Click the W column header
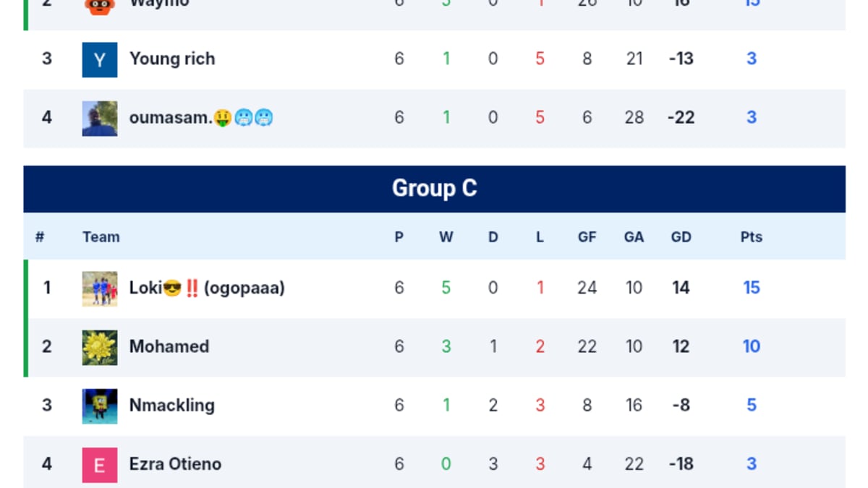This screenshot has height=488, width=868. (x=446, y=236)
